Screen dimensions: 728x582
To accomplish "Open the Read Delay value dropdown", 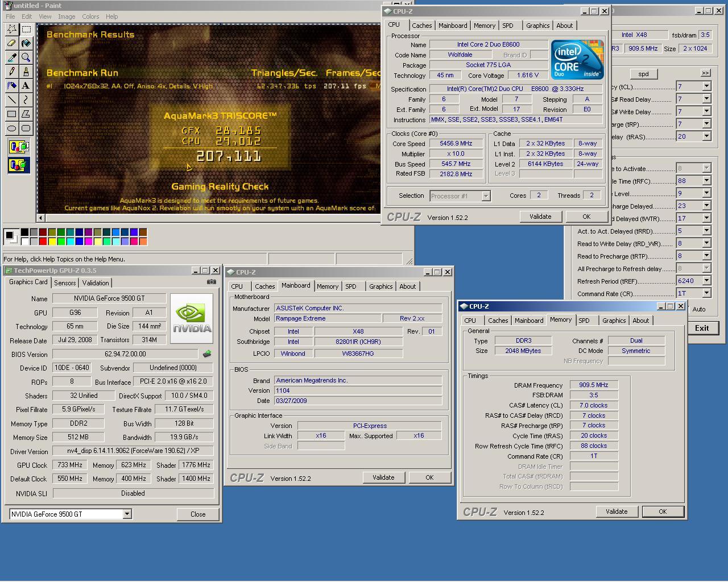I will tap(706, 99).
